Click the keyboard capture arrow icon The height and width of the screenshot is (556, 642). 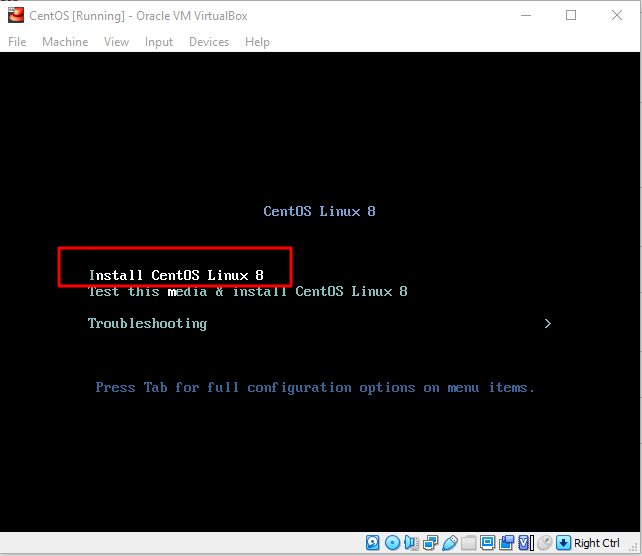(x=563, y=543)
